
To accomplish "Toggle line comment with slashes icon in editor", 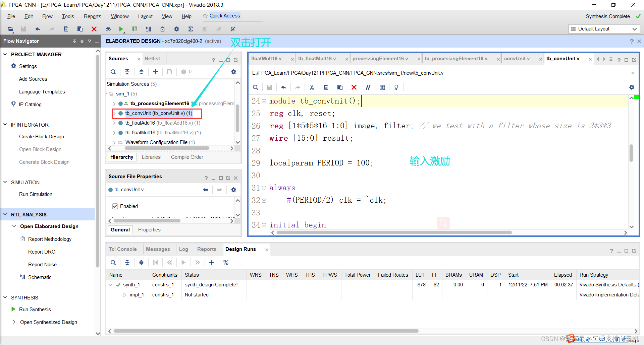I will click(x=368, y=87).
